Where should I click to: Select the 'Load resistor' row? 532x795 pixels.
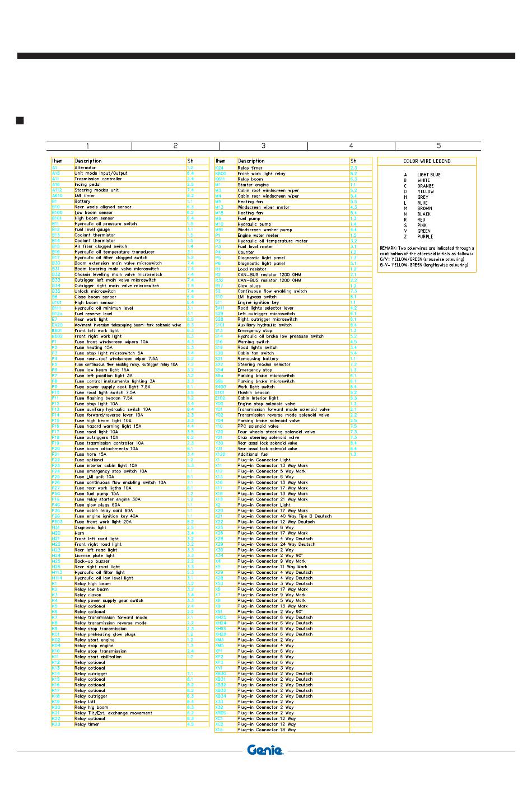[293, 269]
